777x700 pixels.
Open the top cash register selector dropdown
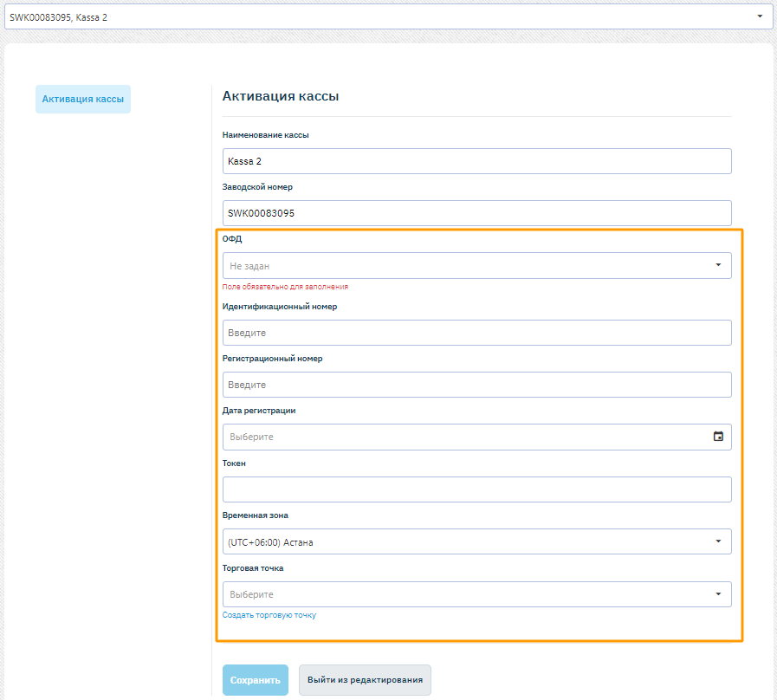click(x=388, y=16)
